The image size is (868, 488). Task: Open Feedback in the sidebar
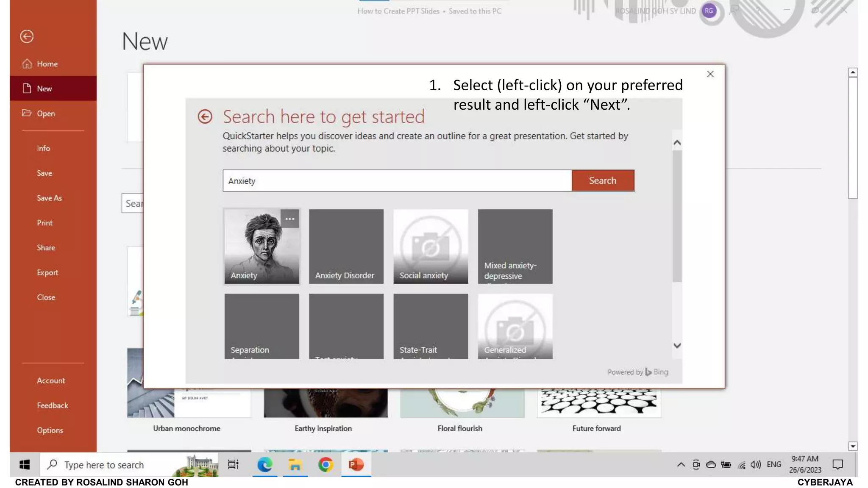(x=53, y=405)
